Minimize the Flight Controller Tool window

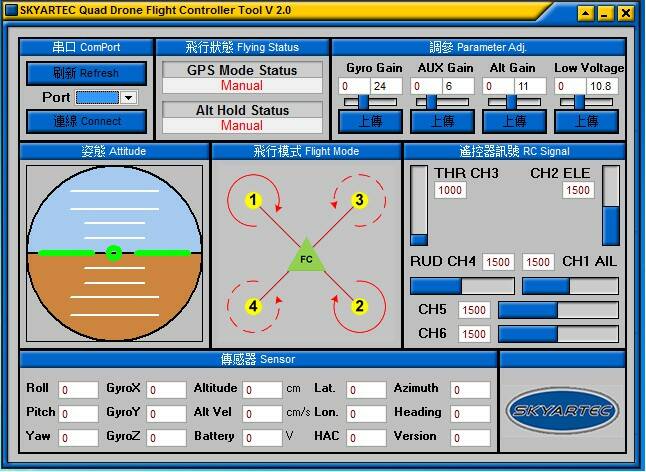[x=605, y=14]
